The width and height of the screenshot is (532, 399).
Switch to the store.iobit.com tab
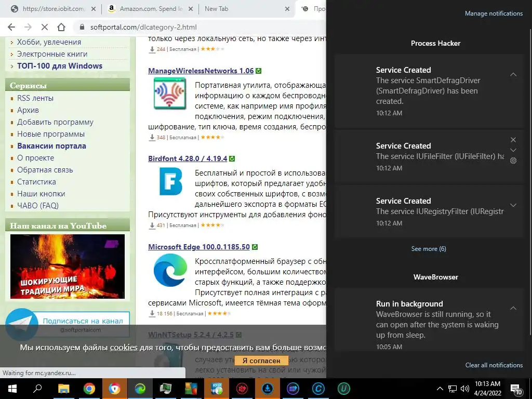(x=54, y=9)
